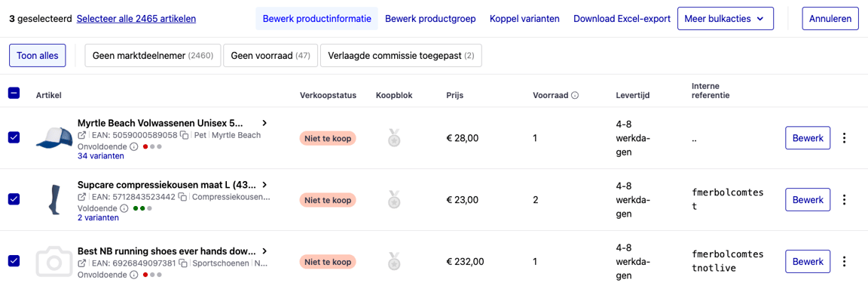Filter by Geen voorraad (47)
The height and width of the screenshot is (292, 868).
270,55
